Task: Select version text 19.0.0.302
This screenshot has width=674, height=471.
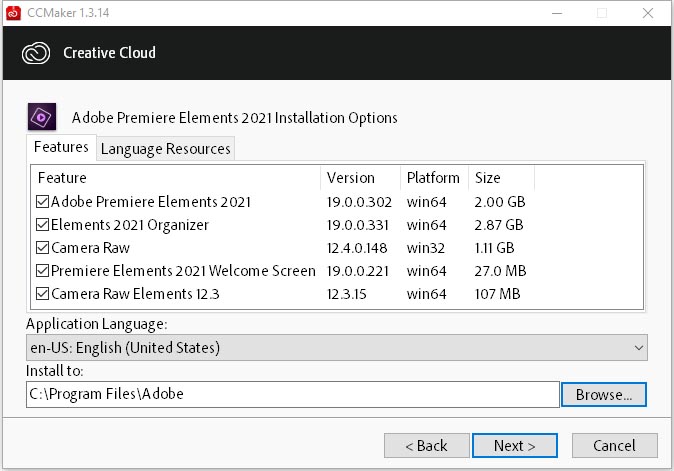Action: [359, 202]
